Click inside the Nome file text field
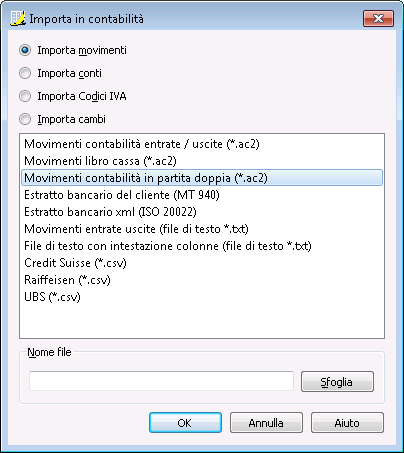 (161, 381)
